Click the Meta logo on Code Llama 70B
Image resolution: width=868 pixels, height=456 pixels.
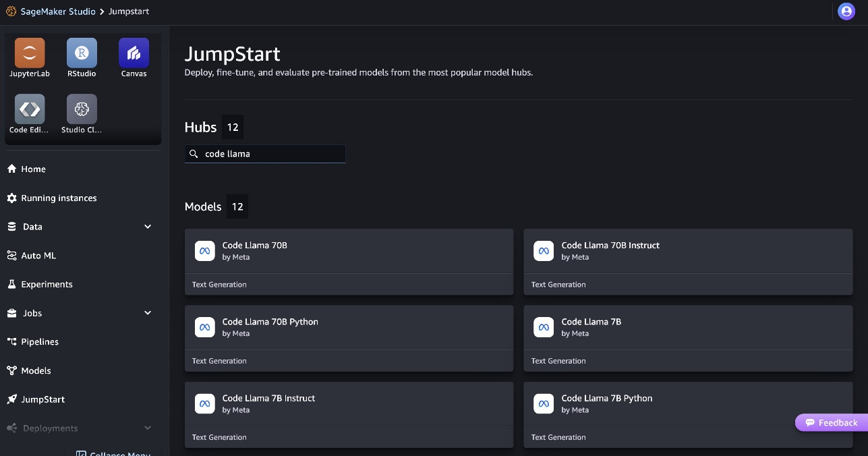click(205, 251)
